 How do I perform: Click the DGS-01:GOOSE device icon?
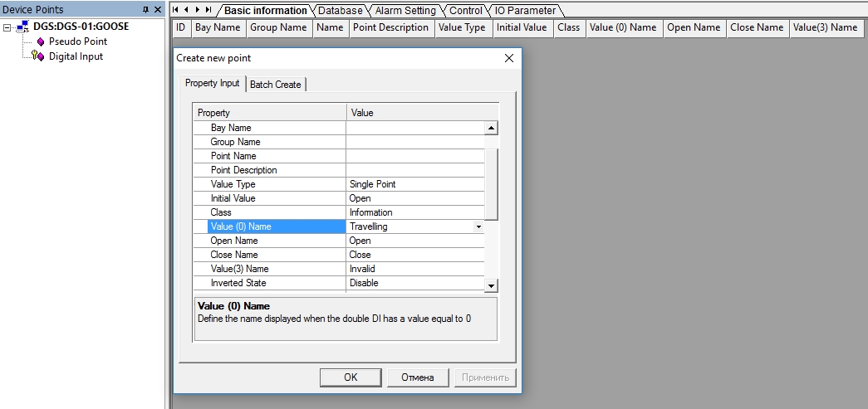coord(22,27)
